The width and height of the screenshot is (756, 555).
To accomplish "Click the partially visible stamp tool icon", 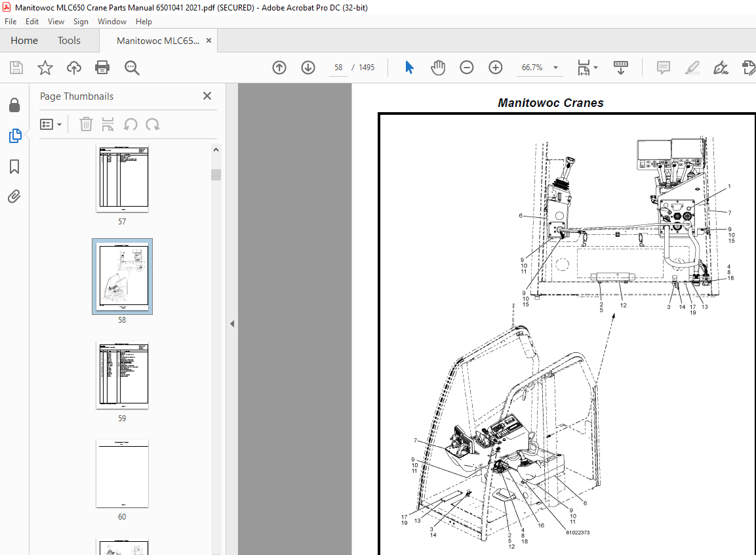I will (x=749, y=68).
